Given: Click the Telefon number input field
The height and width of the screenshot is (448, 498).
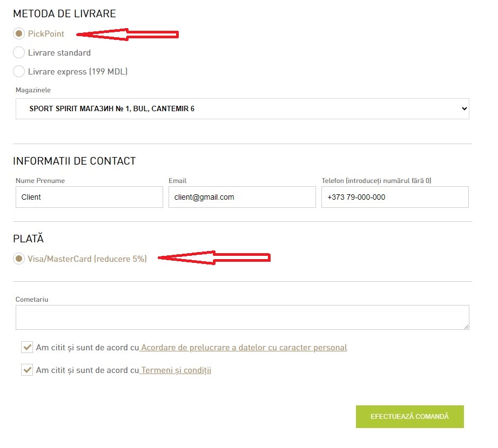Looking at the screenshot, I should click(395, 197).
